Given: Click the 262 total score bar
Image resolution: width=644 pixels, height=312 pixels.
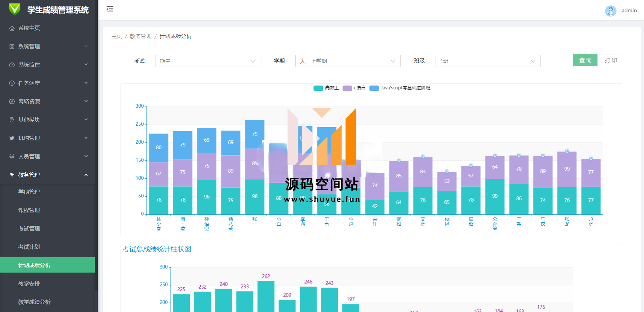Looking at the screenshot, I should [266, 296].
